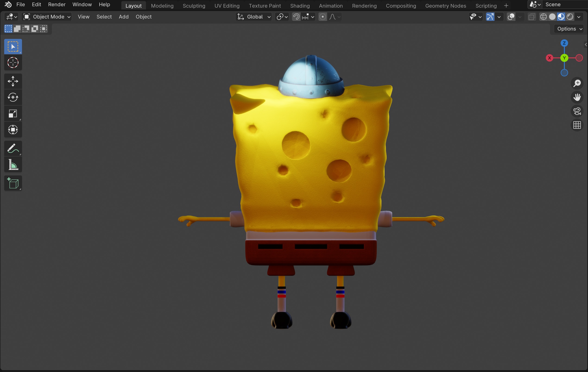
Task: Toggle X-ray mode
Action: click(x=532, y=17)
